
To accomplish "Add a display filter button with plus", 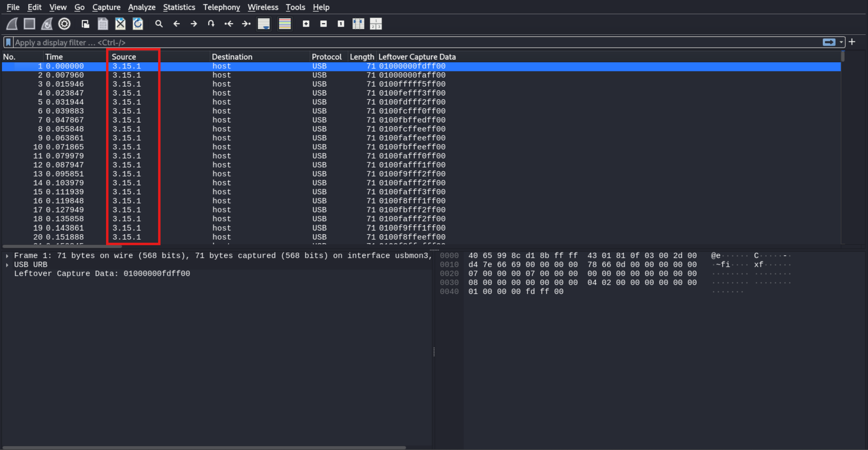I will click(852, 42).
